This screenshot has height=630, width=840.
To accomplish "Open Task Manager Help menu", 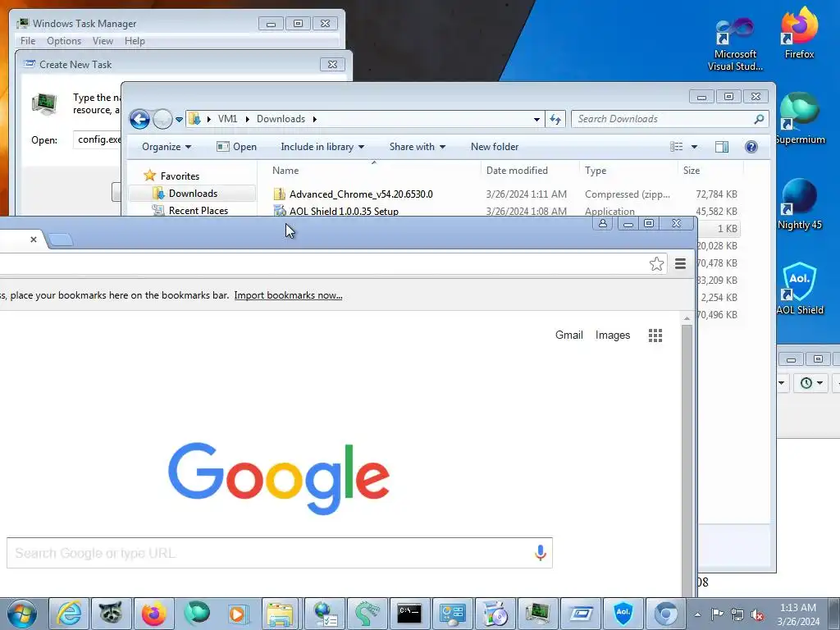I will tap(135, 41).
